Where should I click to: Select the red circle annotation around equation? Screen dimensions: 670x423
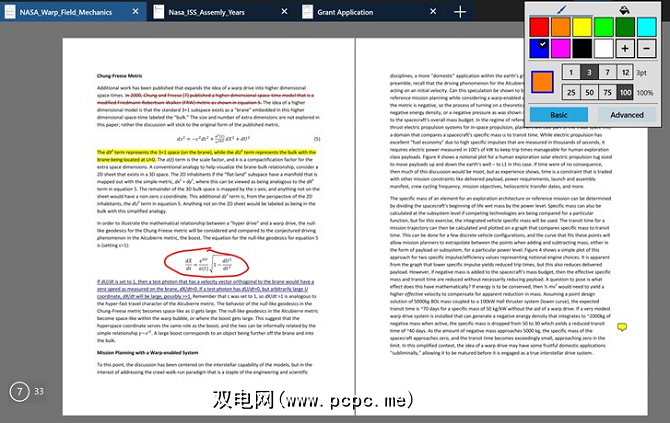pos(206,261)
